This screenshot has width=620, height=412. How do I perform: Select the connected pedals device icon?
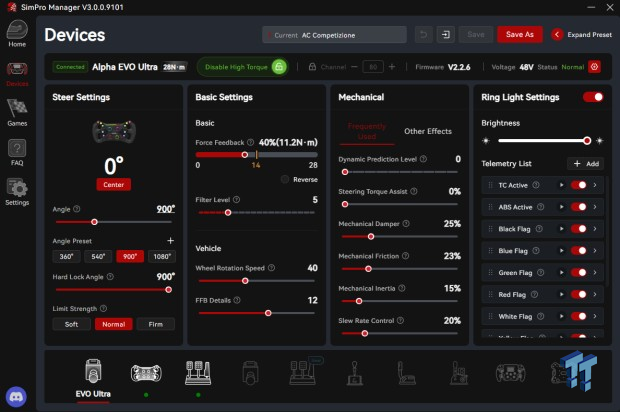point(198,372)
